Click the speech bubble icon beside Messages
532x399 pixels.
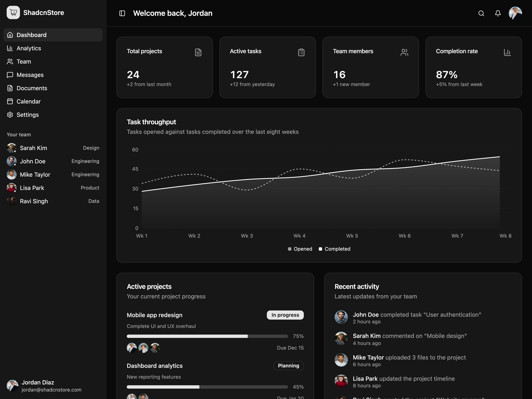click(10, 75)
